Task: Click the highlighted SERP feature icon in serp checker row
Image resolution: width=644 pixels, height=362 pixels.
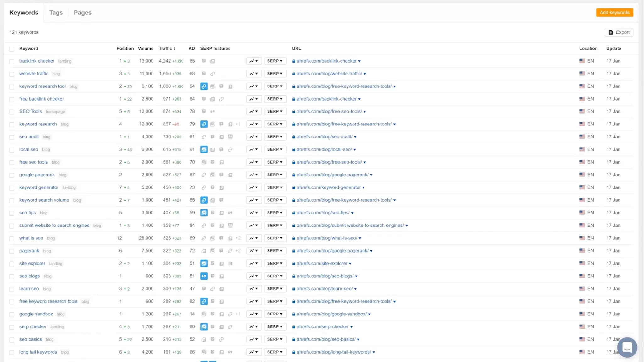Action: coord(204,327)
